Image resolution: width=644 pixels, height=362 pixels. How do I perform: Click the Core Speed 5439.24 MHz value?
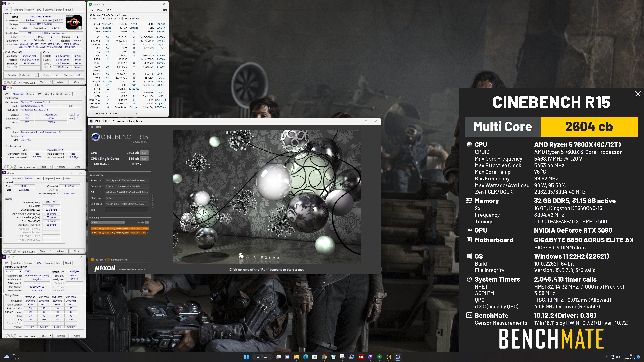30,56
